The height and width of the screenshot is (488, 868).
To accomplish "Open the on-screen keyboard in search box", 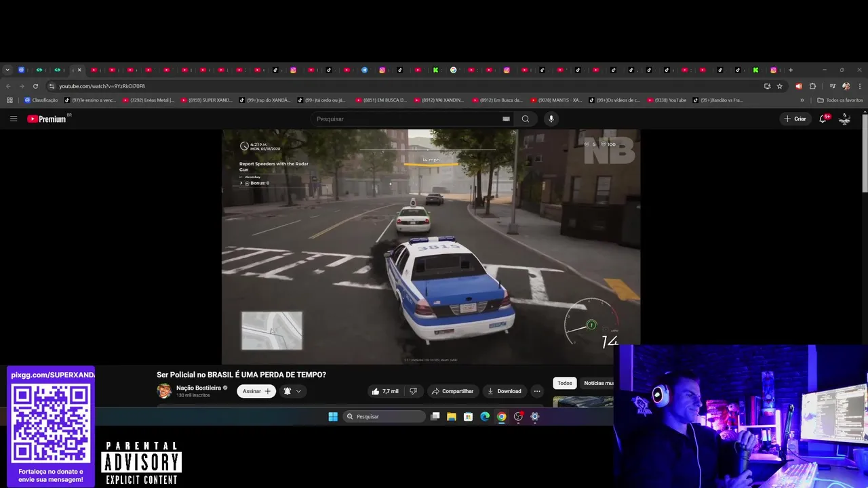I will click(x=506, y=119).
